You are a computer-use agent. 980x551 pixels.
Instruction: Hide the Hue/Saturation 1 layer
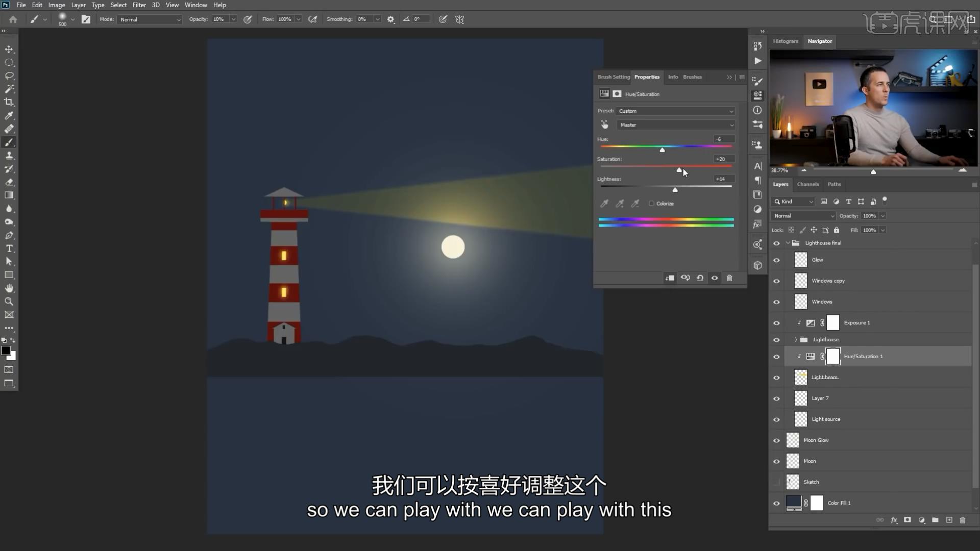click(x=777, y=357)
